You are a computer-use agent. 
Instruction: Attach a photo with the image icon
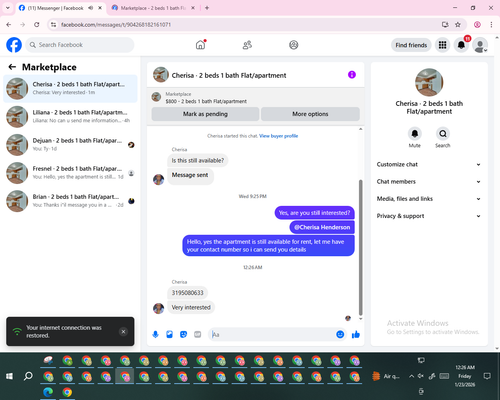point(169,334)
